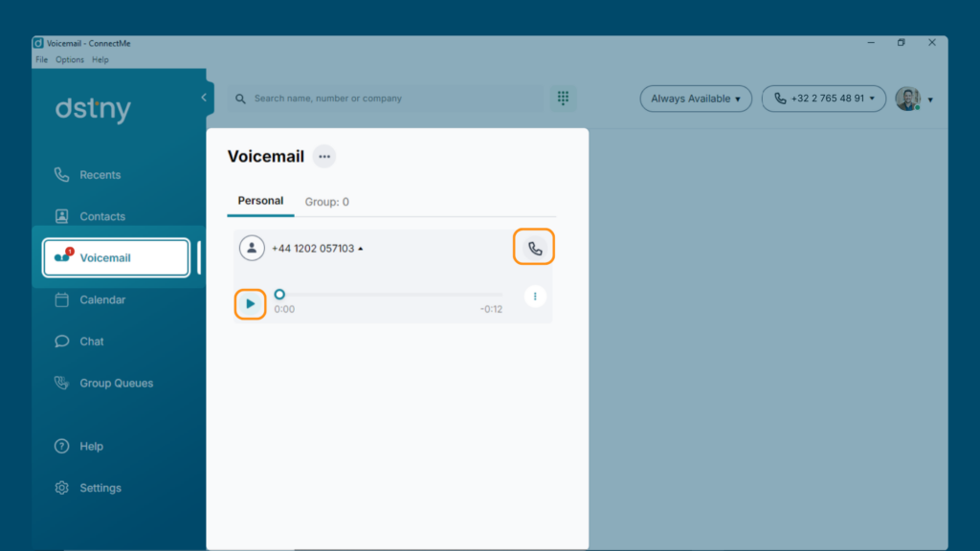
Task: Click the voicemail playback slider handle
Action: click(x=279, y=295)
